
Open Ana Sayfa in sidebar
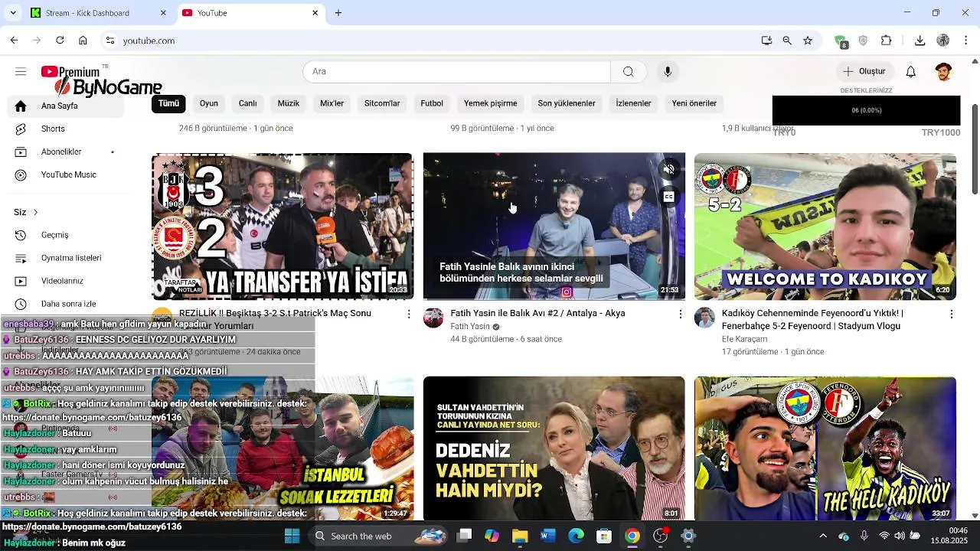pos(65,106)
